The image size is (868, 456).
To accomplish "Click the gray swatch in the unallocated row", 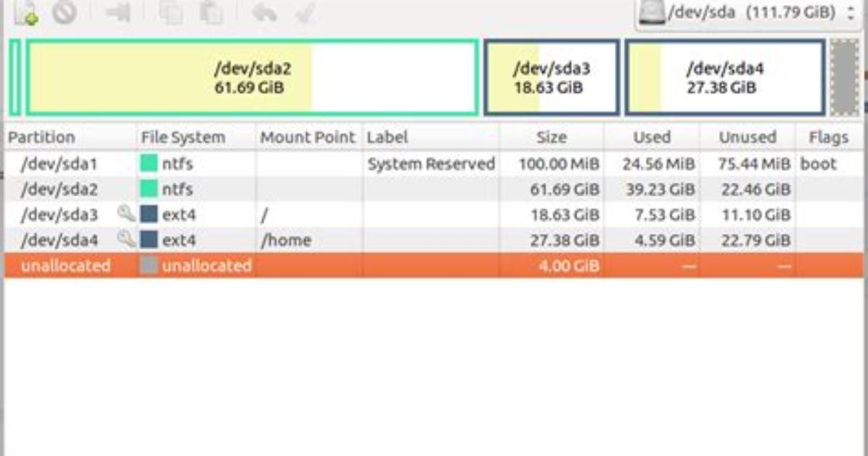I will point(148,266).
